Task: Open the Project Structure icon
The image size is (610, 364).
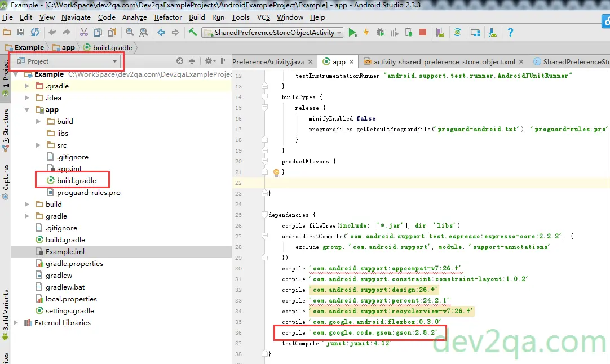Action: [x=475, y=32]
